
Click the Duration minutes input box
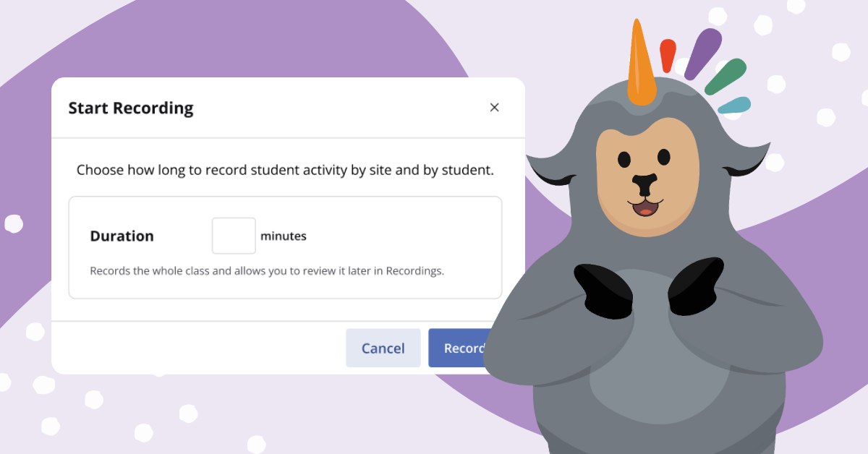tap(234, 236)
